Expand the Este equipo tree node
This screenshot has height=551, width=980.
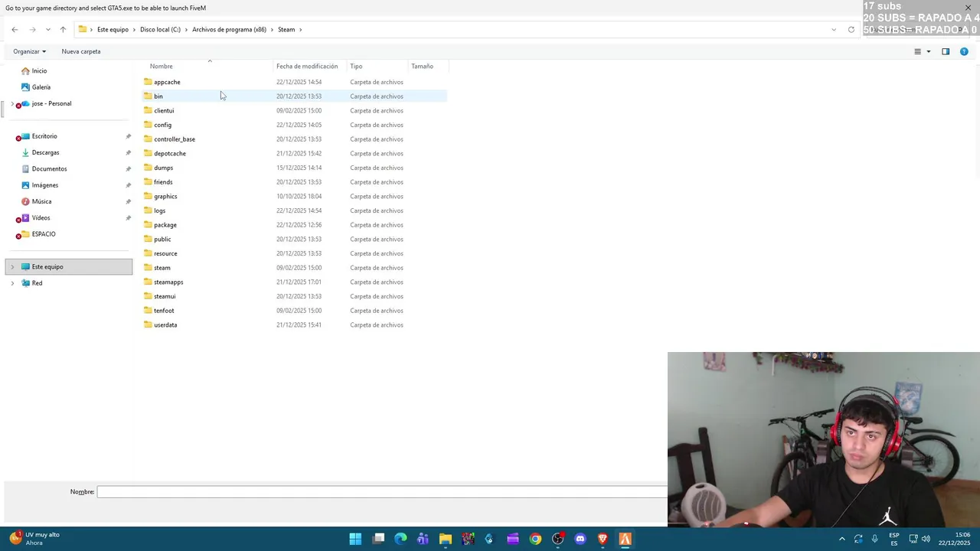[12, 267]
